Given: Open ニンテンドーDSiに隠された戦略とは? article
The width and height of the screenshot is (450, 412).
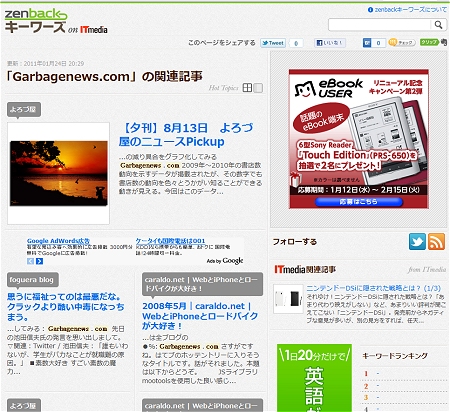Looking at the screenshot, I should click(x=373, y=288).
